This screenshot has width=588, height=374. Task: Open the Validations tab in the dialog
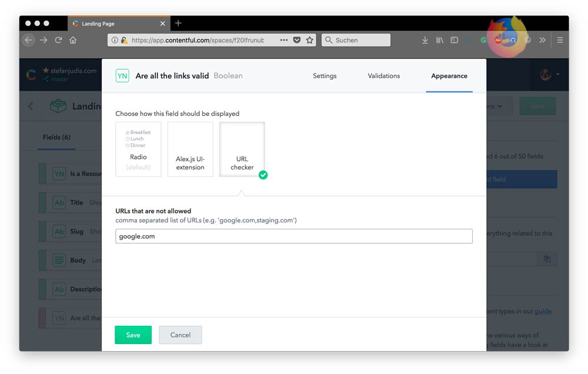click(383, 76)
